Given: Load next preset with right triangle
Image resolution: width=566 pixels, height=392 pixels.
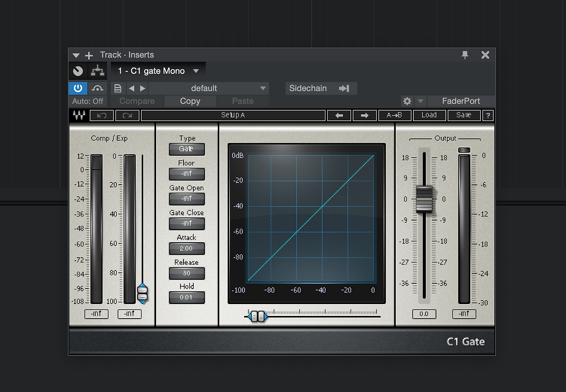Looking at the screenshot, I should click(x=142, y=88).
